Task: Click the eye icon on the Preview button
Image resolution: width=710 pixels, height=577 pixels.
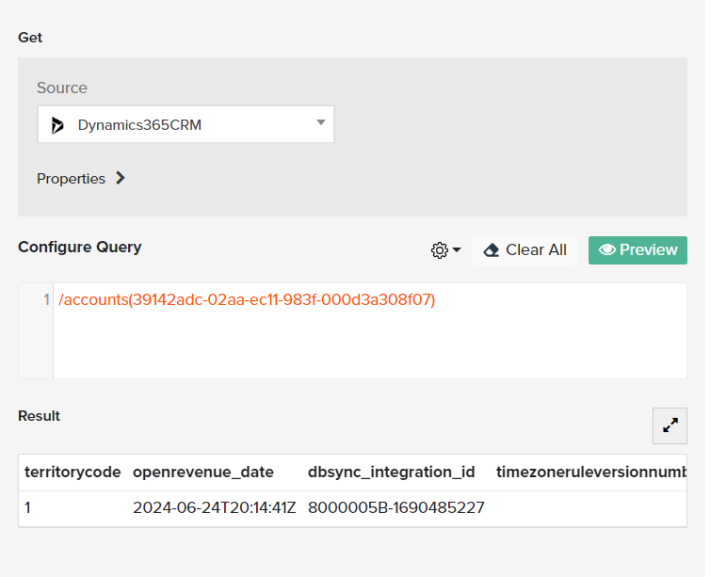Action: click(x=606, y=250)
